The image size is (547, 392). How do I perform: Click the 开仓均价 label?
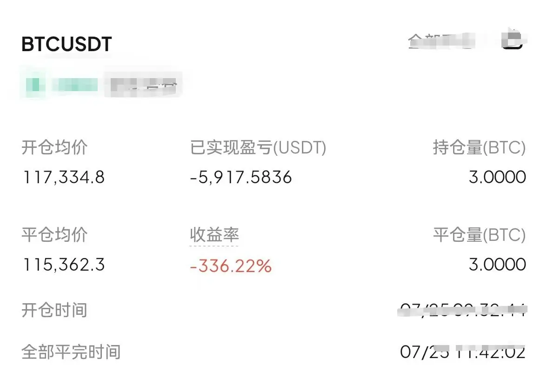pyautogui.click(x=54, y=147)
